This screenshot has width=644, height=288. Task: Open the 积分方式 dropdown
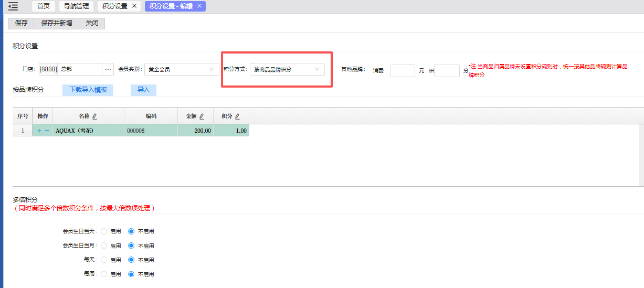click(x=287, y=69)
